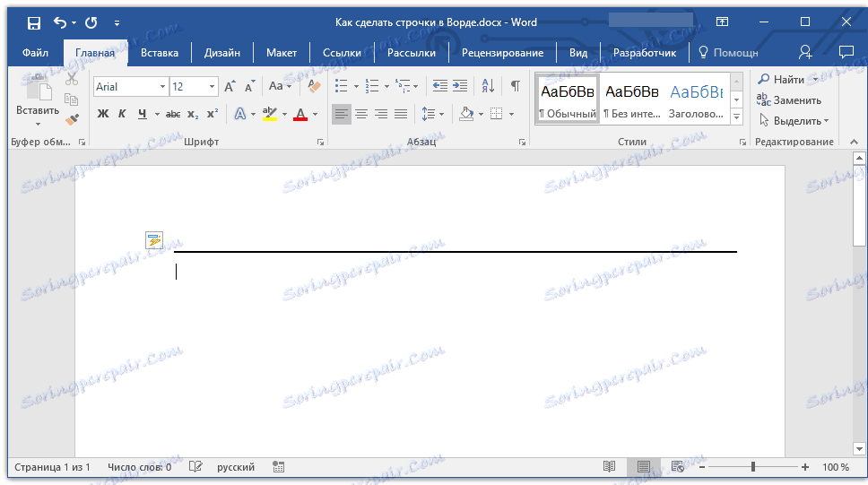
Task: Switch to Read Mode view
Action: tap(609, 467)
